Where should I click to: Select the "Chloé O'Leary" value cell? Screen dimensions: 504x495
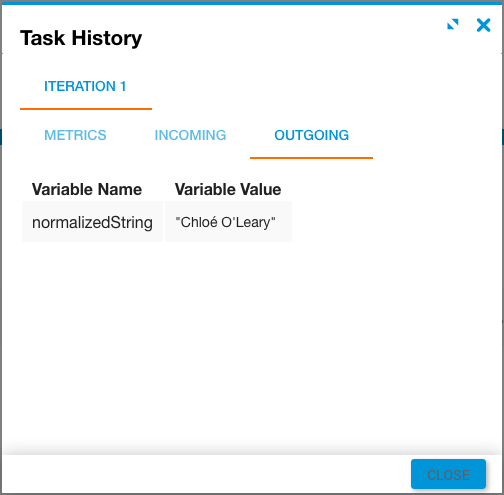(228, 222)
